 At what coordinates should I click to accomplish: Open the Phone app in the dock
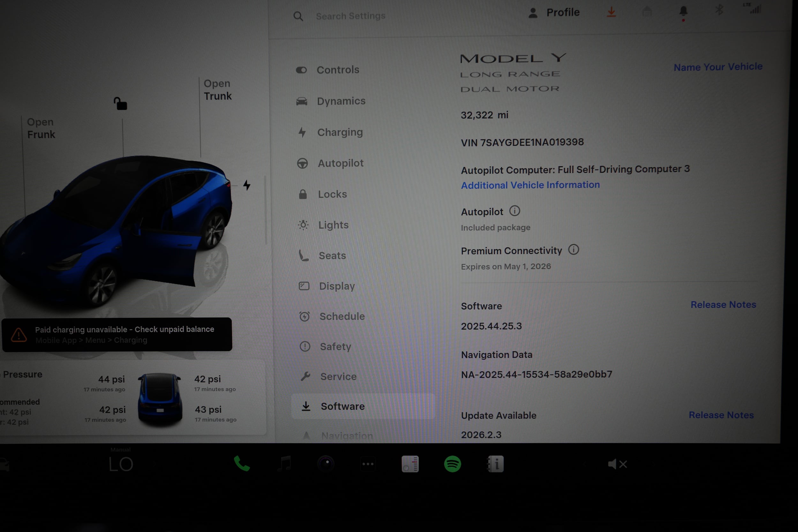242,464
